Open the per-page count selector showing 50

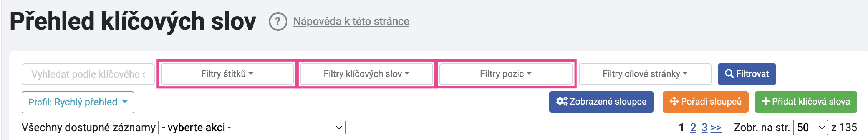[x=811, y=128]
